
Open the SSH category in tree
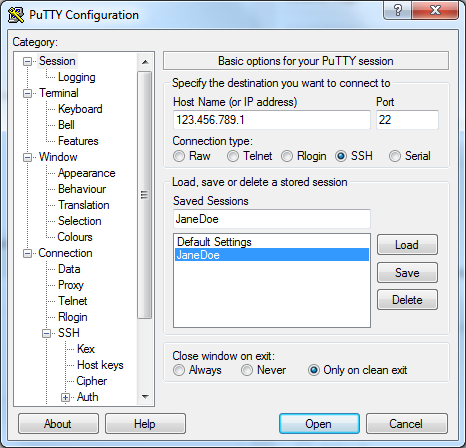tap(69, 333)
